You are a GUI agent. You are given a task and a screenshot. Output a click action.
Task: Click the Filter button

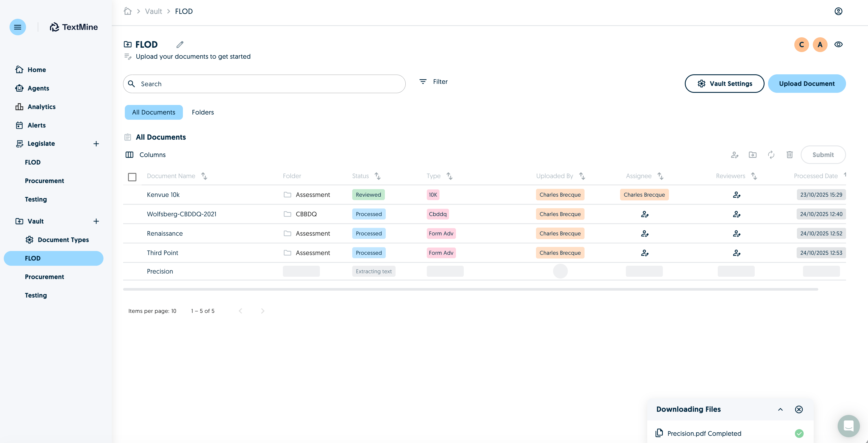coord(433,82)
